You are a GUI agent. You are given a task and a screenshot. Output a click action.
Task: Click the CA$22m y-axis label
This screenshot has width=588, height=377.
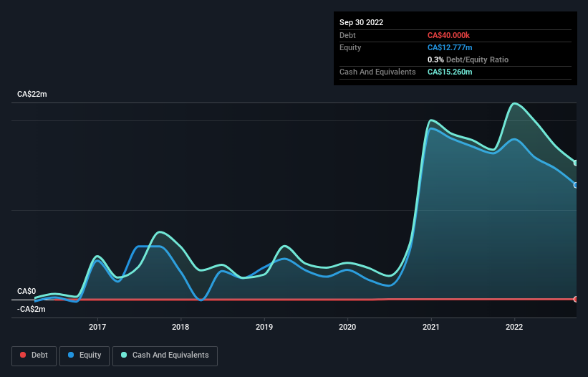coord(32,94)
